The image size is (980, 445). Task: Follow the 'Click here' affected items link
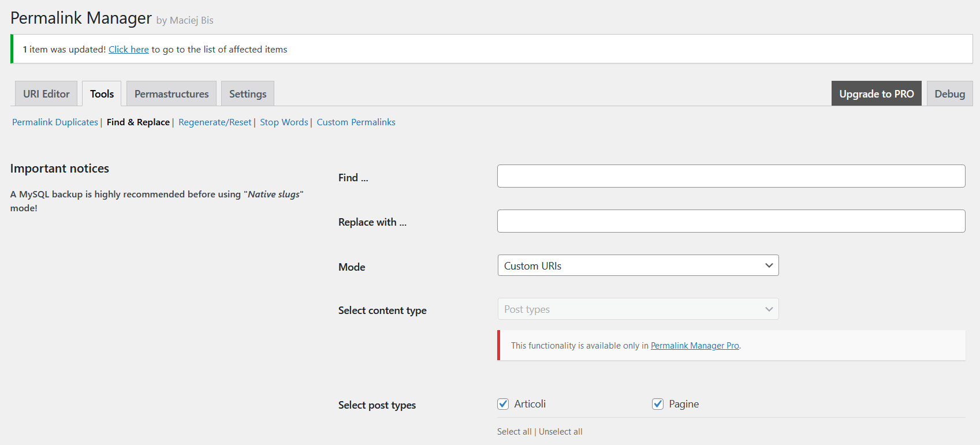click(129, 50)
